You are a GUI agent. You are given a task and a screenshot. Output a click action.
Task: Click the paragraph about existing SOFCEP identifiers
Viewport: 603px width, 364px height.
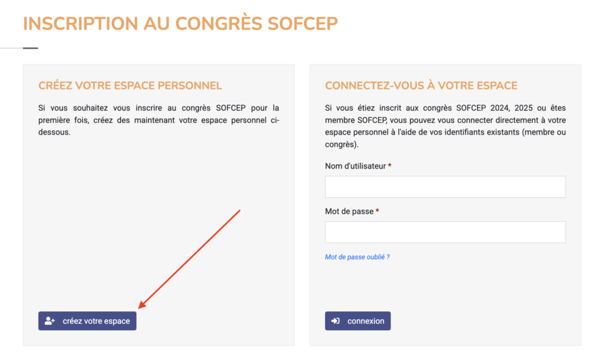click(445, 126)
